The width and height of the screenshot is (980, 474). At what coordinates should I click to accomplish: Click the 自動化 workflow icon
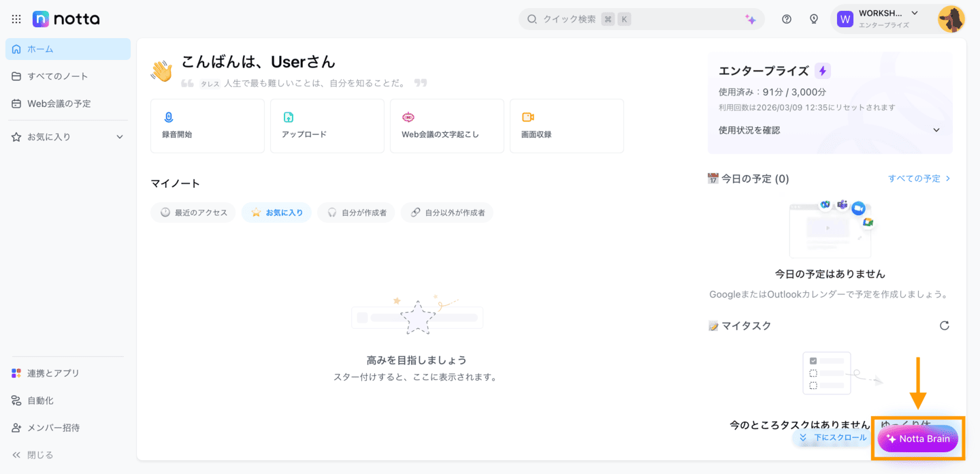(16, 400)
